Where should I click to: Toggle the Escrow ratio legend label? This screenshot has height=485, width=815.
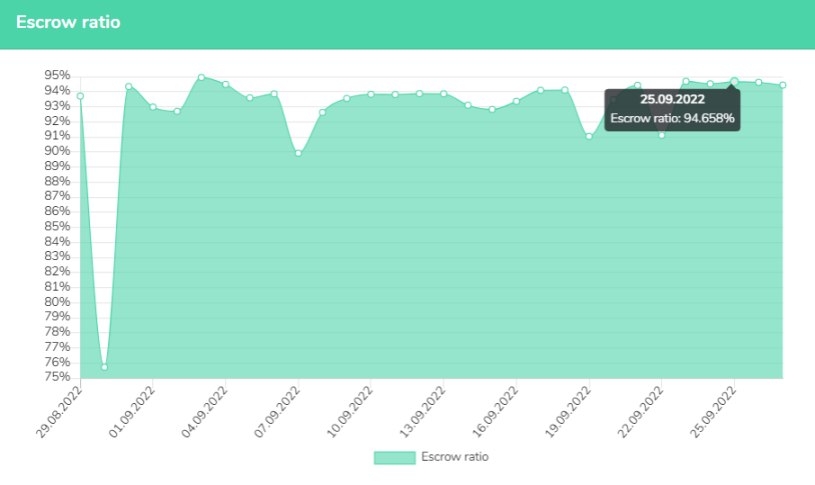tap(455, 457)
